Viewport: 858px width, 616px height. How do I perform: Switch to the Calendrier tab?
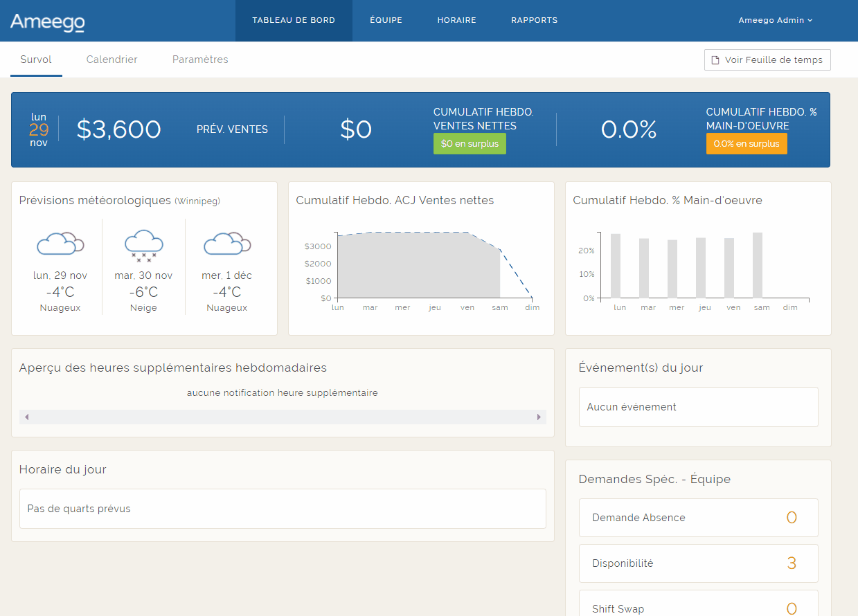click(111, 60)
